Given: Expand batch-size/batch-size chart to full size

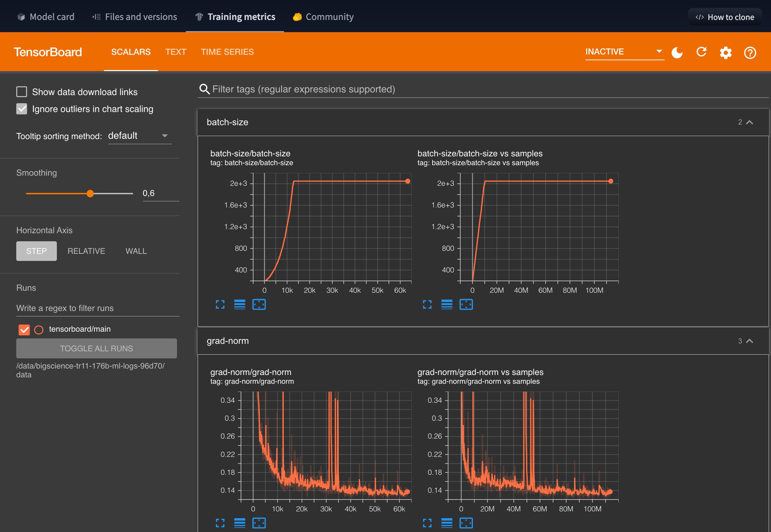Looking at the screenshot, I should click(220, 305).
